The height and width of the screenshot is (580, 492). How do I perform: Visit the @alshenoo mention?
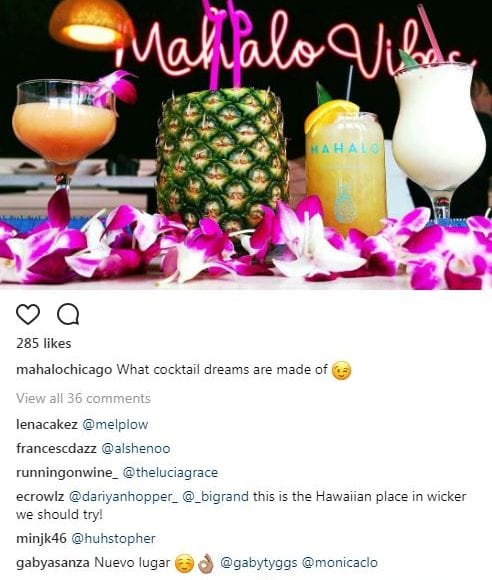[135, 449]
